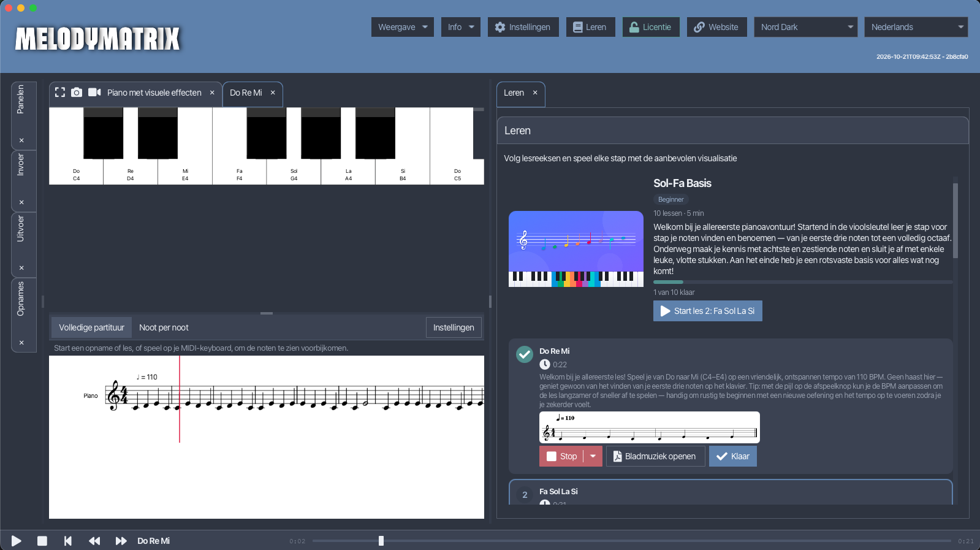Image resolution: width=980 pixels, height=550 pixels.
Task: Close the Panelen sidebar section
Action: coord(21,140)
